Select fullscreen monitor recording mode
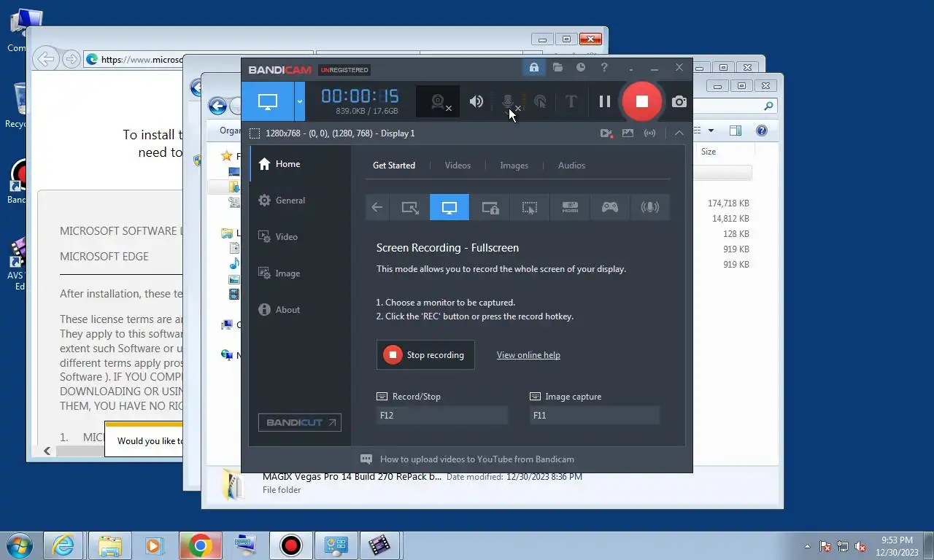Viewport: 934px width, 560px height. pyautogui.click(x=449, y=207)
